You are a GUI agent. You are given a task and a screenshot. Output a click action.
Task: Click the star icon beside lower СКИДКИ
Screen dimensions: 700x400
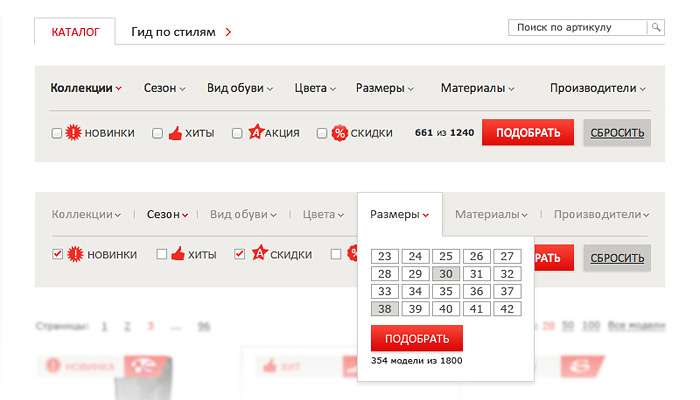pos(260,253)
